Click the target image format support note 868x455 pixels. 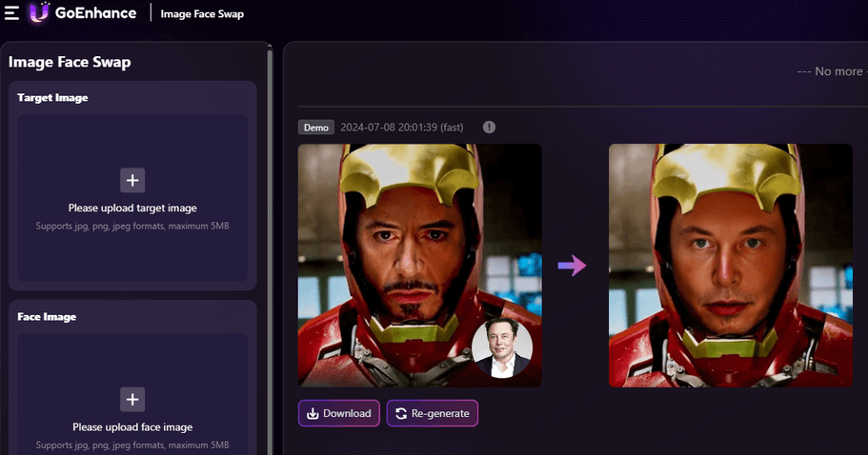(132, 226)
